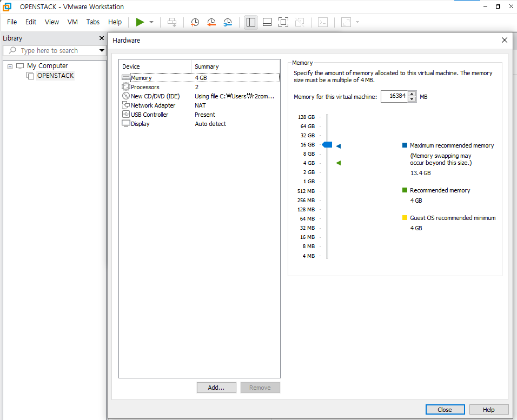
Task: Click the stretch guest display icon
Action: click(x=346, y=22)
